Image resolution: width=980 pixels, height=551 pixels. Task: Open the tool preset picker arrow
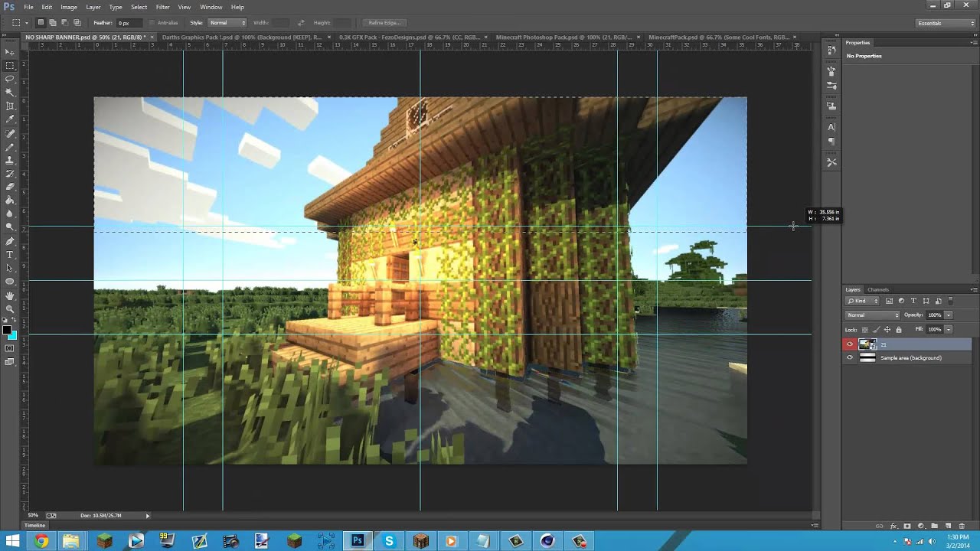point(25,23)
